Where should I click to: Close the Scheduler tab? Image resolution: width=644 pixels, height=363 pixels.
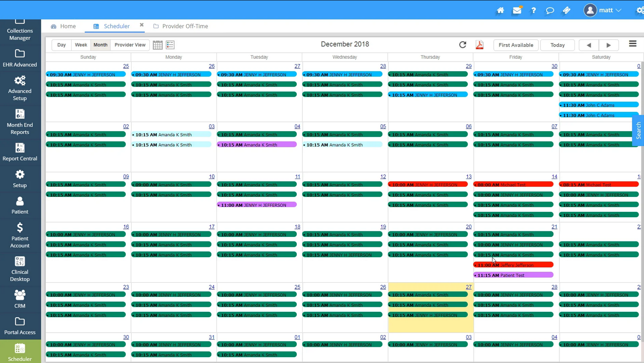142,25
